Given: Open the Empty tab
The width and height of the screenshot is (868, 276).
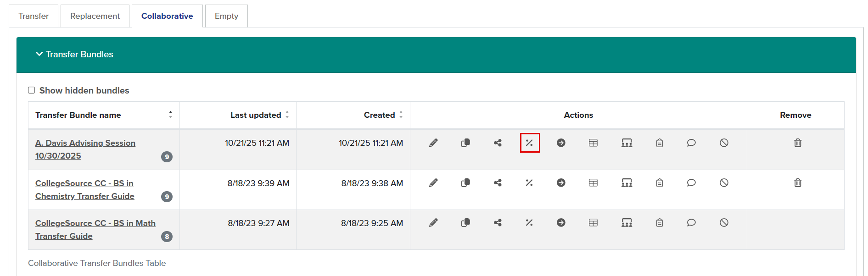Looking at the screenshot, I should 226,16.
